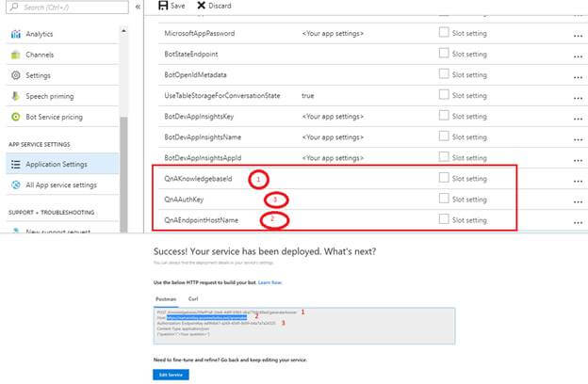
Task: Toggle Slot setting for QnAEndpointHostName
Action: tap(444, 218)
